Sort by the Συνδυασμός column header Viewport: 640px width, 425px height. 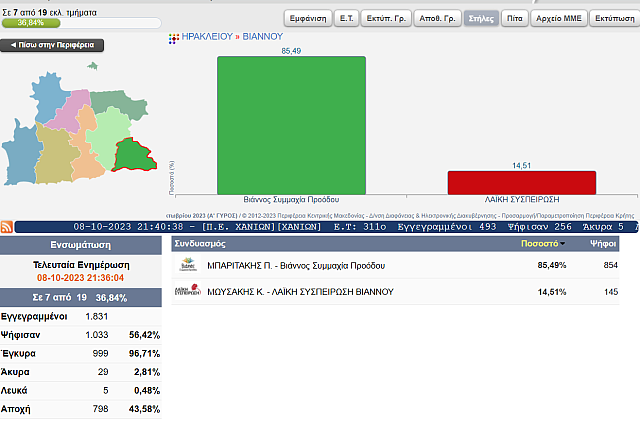click(200, 244)
